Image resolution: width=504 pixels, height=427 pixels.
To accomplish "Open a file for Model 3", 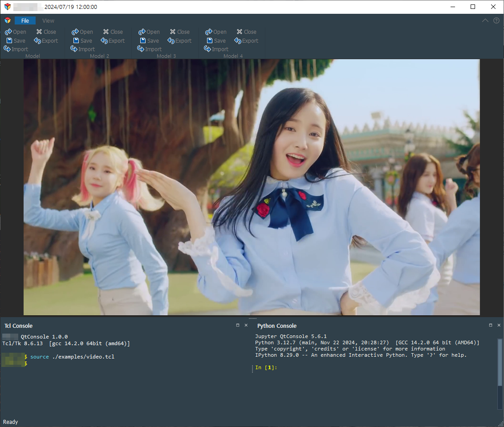I will tap(149, 32).
